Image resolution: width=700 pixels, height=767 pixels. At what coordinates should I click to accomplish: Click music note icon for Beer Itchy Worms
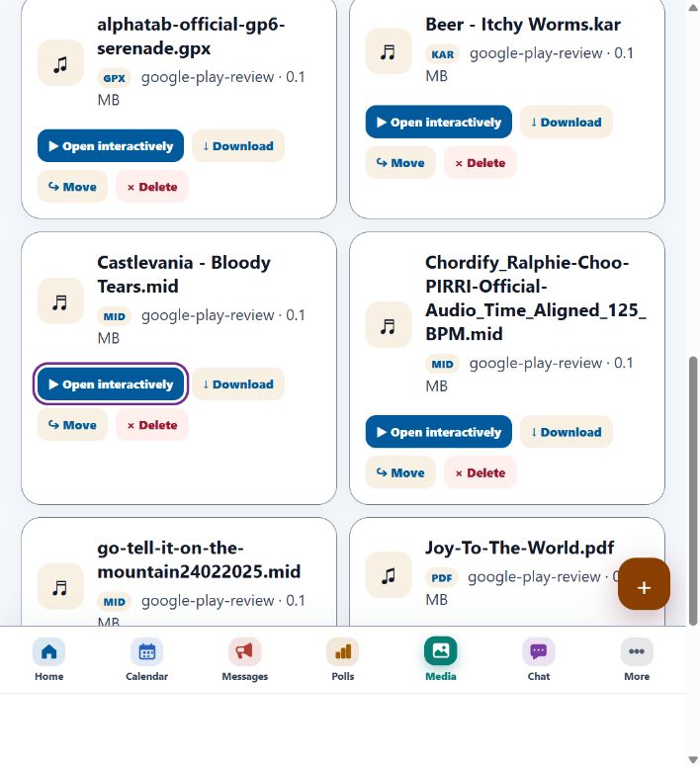[x=389, y=50]
